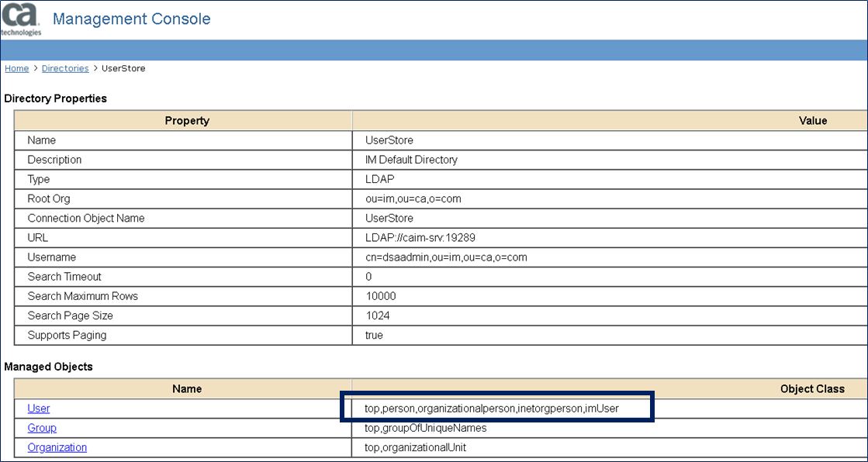Click the Connection Object Name label

click(86, 218)
